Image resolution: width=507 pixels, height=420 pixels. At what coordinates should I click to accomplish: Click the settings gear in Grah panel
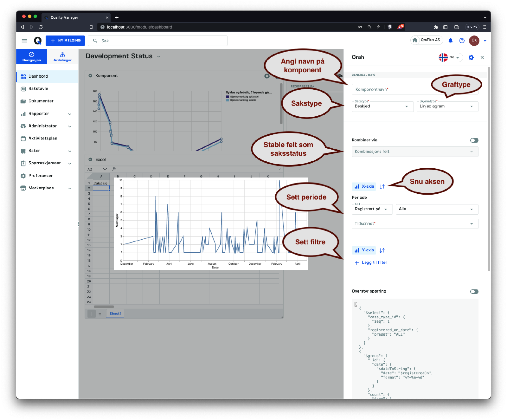coord(471,57)
